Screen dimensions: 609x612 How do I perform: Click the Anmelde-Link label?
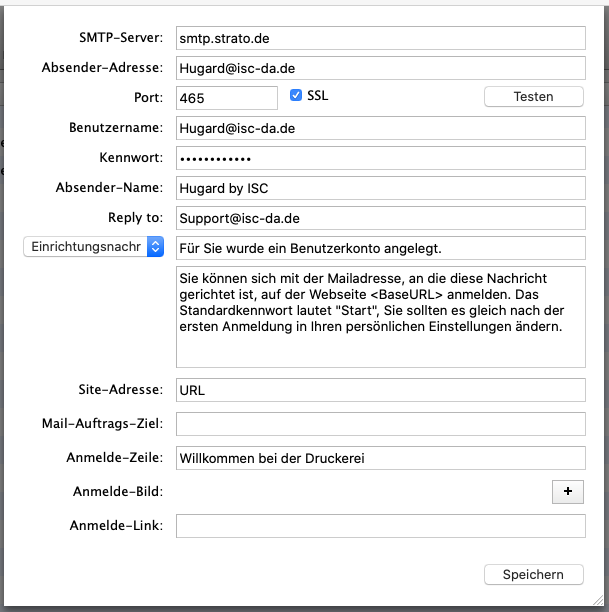point(116,525)
